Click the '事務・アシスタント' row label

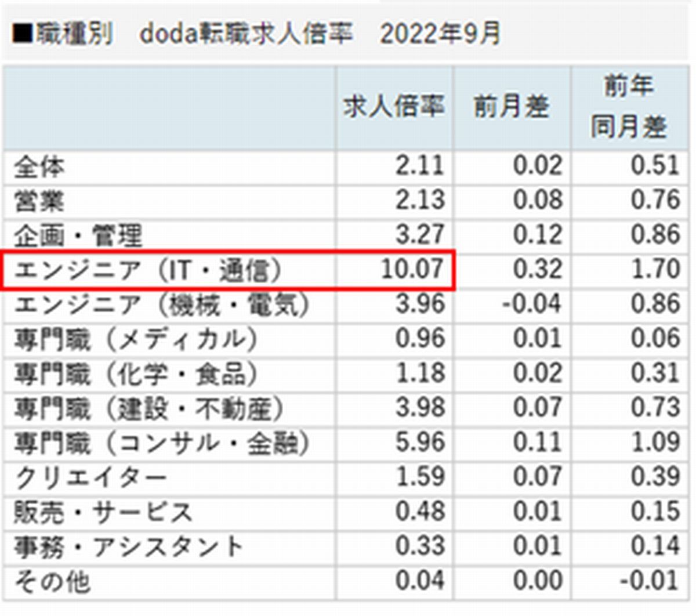[x=129, y=547]
